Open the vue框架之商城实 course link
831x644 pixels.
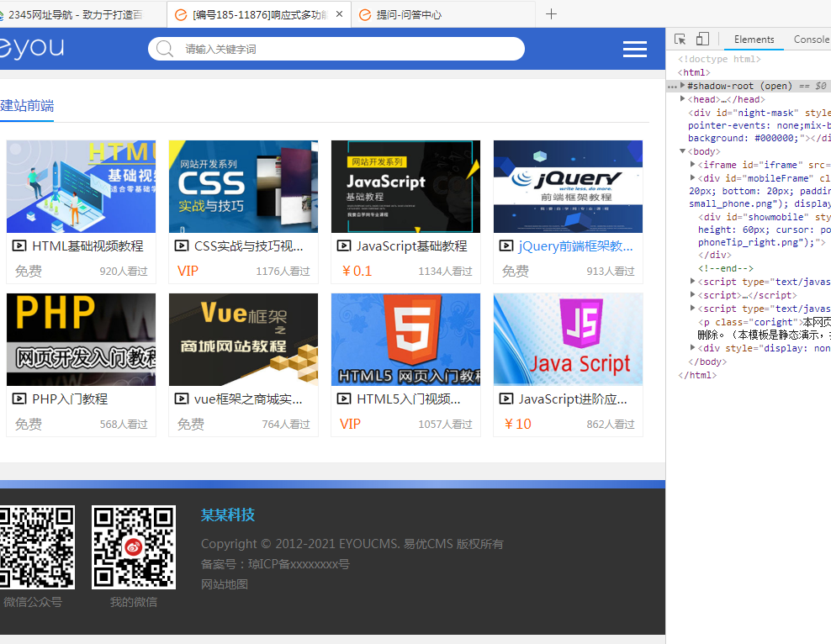(x=249, y=399)
